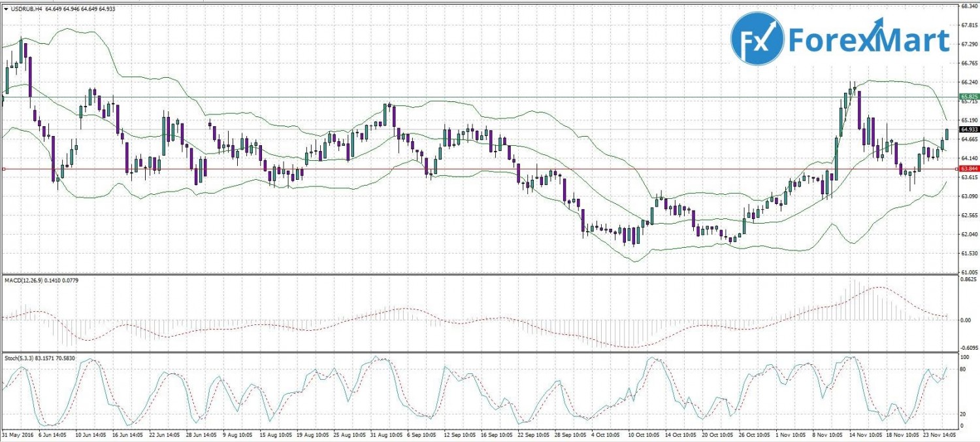
Task: Click the ForexMart wordmark text
Action: (868, 41)
